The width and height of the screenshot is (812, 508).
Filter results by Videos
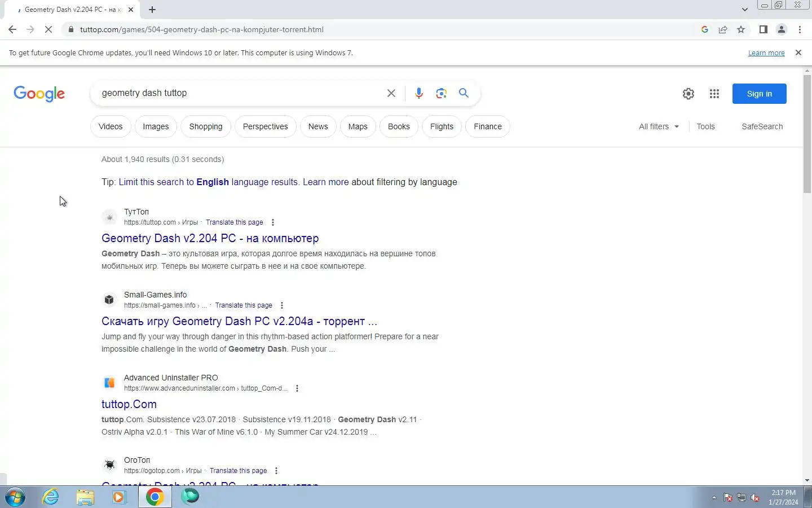111,126
